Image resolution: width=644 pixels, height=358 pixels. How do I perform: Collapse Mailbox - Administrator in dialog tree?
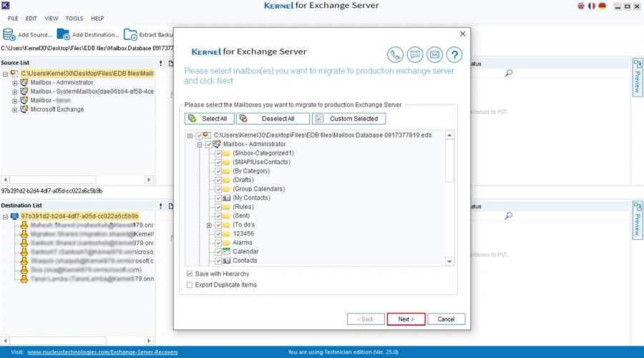[199, 145]
